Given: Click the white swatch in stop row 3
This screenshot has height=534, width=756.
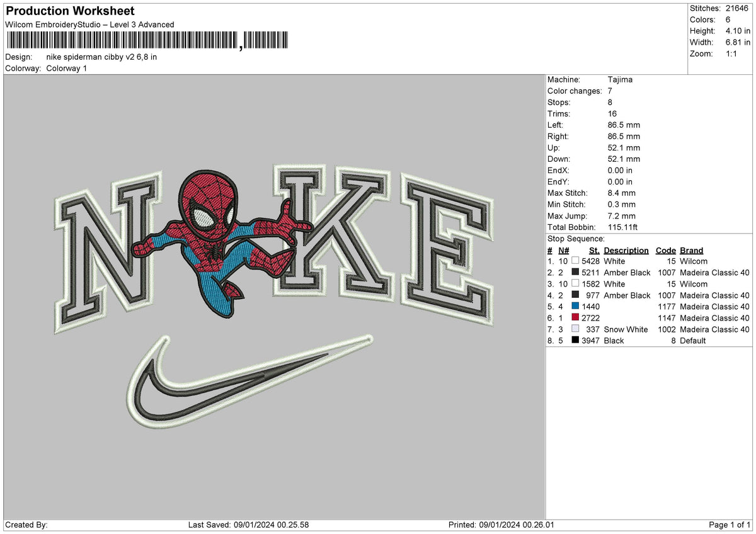Looking at the screenshot, I should 575,283.
